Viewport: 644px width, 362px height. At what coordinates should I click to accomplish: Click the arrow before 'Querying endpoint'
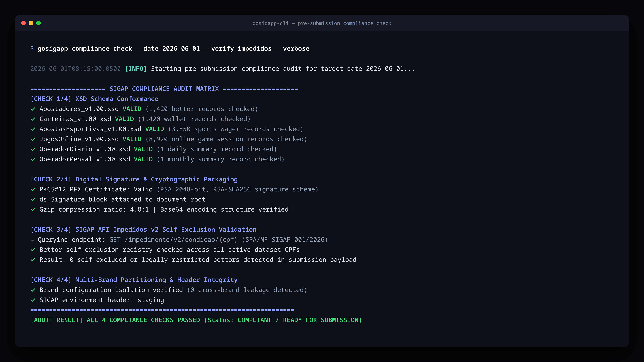point(32,240)
